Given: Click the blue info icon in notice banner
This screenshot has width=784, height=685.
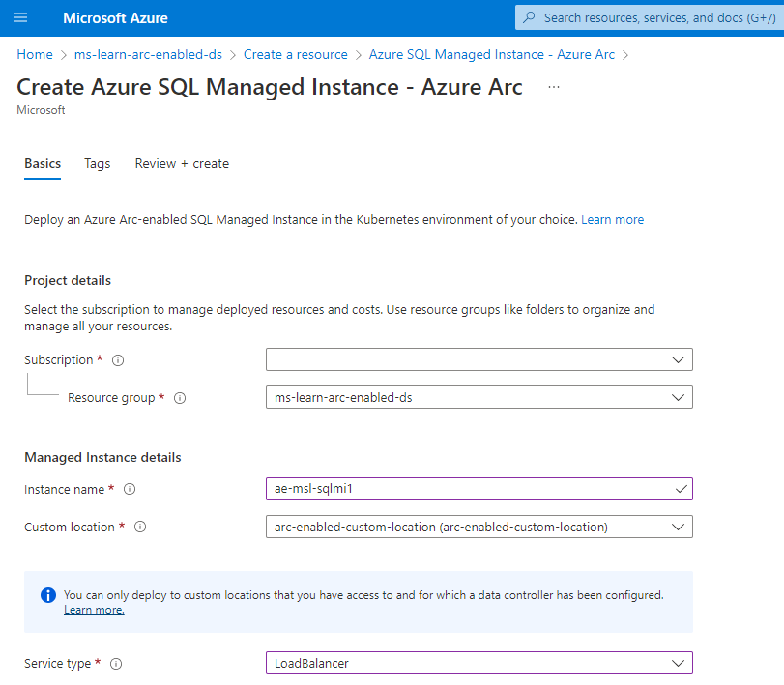Looking at the screenshot, I should coord(48,595).
